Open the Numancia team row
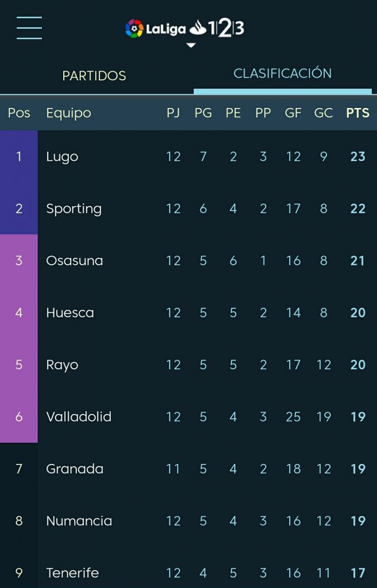The image size is (377, 588). [x=188, y=521]
